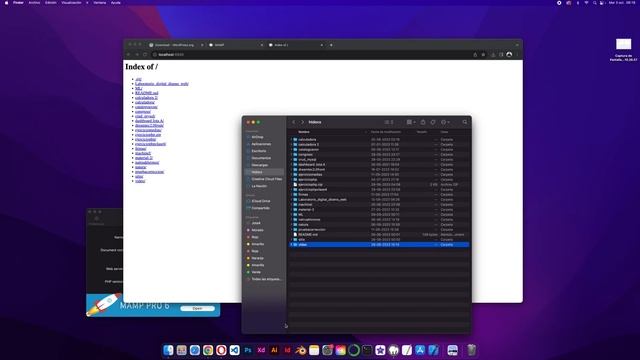The width and height of the screenshot is (640, 360).
Task: Select the Verde tag in sidebar
Action: pos(256,272)
